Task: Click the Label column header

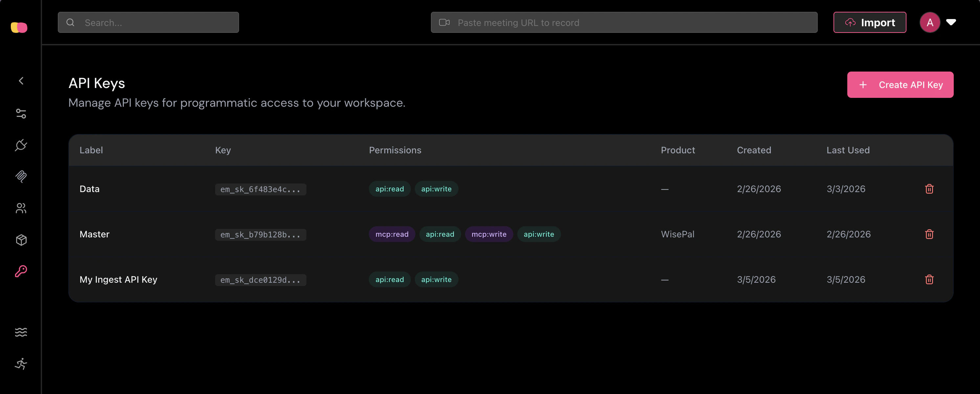Action: point(91,150)
